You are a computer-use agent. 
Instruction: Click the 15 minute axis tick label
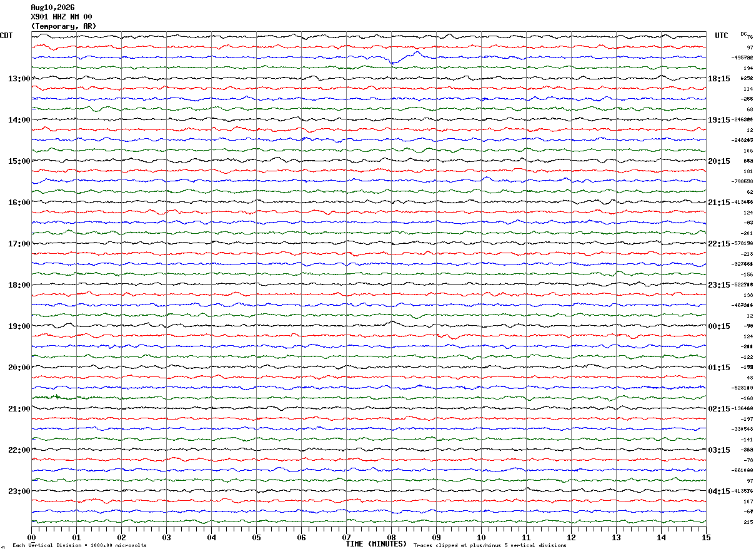[x=706, y=538]
